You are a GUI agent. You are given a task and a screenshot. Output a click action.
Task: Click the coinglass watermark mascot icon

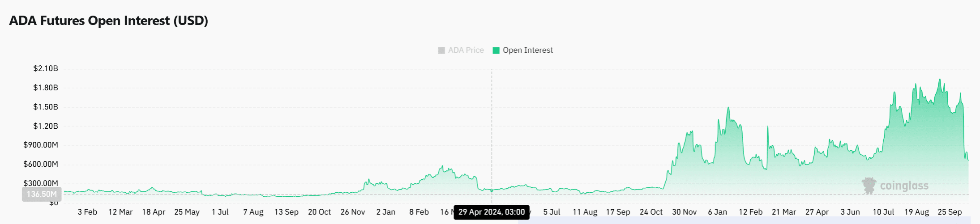869,186
